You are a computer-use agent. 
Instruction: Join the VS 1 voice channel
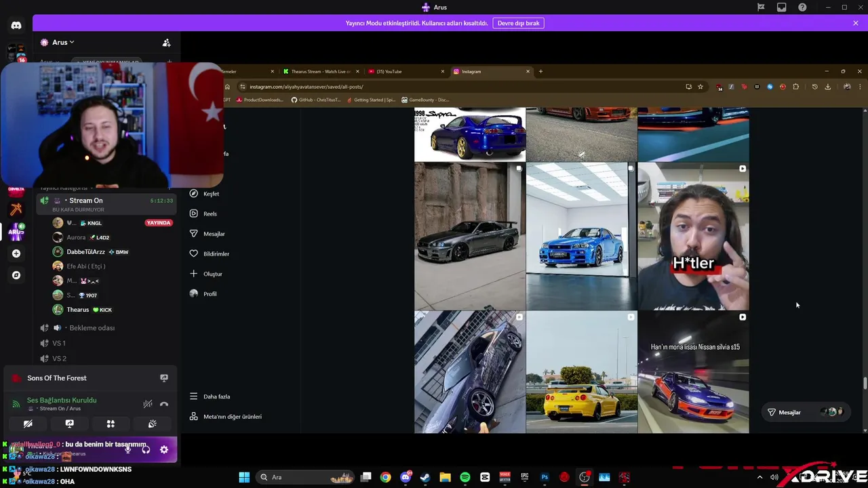click(59, 343)
